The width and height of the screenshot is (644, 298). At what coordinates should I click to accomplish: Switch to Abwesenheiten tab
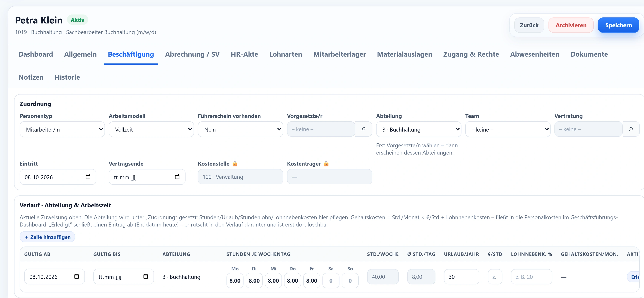tap(534, 54)
